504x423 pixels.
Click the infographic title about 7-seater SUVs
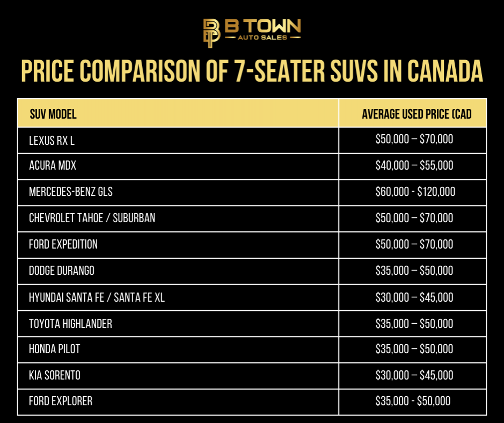tap(252, 71)
